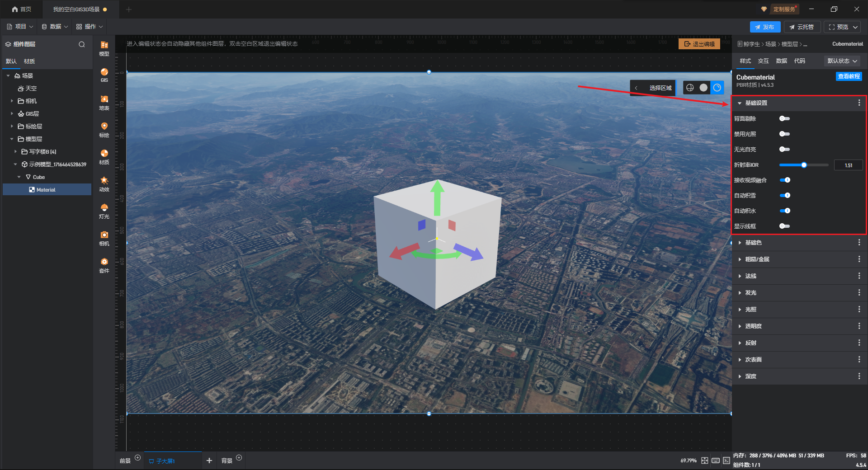The height and width of the screenshot is (470, 868).
Task: Add a 前景 foreground layer
Action: [138, 458]
